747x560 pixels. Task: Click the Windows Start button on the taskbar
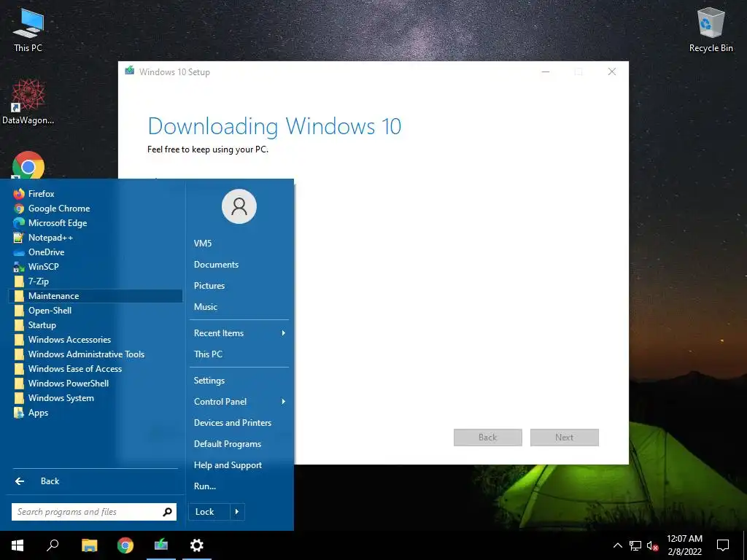pyautogui.click(x=18, y=545)
